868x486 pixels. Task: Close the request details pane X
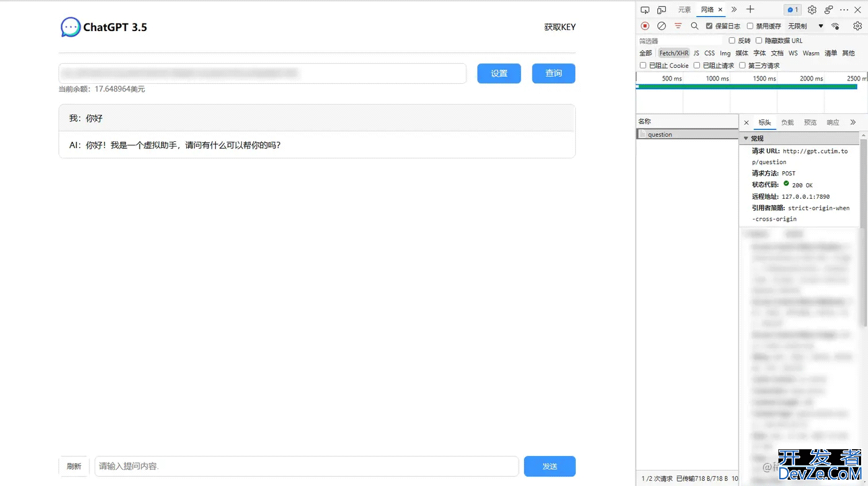pos(746,122)
